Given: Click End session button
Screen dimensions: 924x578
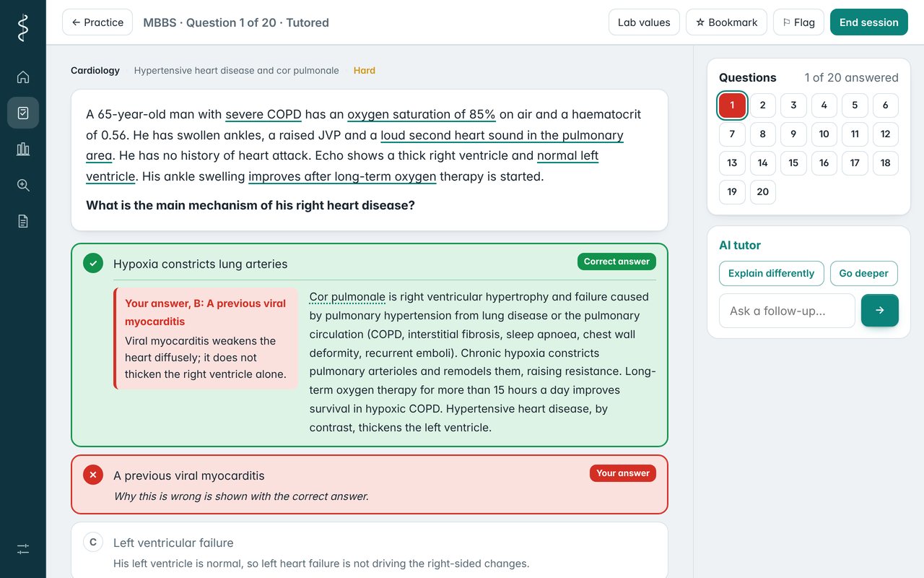Looking at the screenshot, I should (868, 22).
